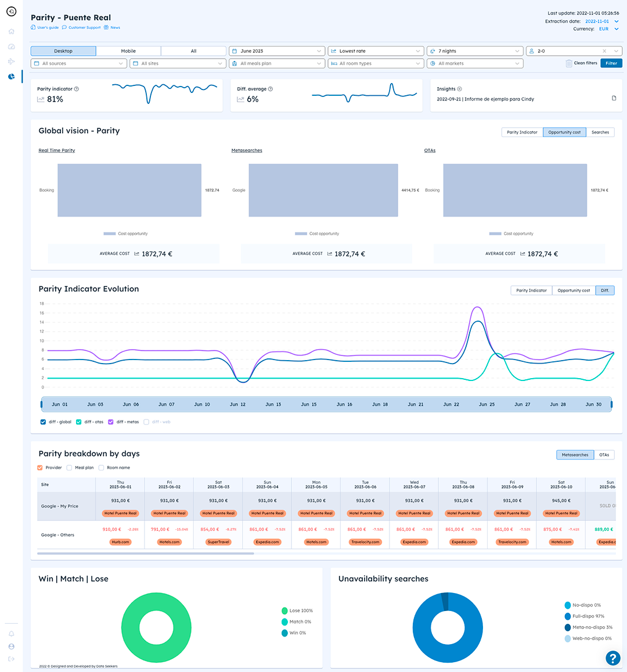This screenshot has width=627, height=672.
Task: Open the Customer Support link
Action: (84, 27)
